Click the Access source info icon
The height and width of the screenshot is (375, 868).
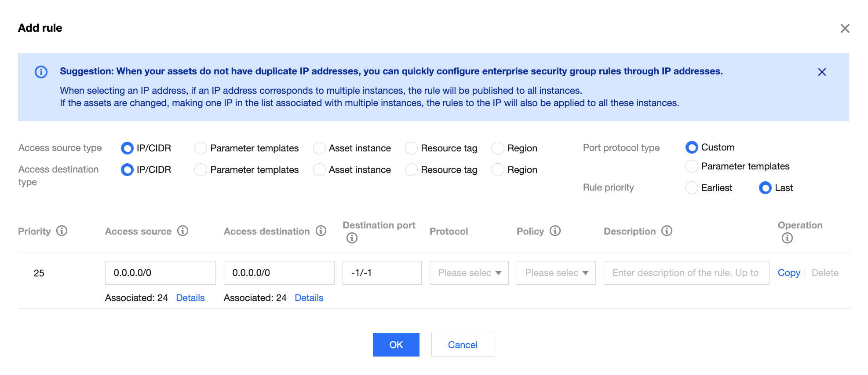[183, 231]
